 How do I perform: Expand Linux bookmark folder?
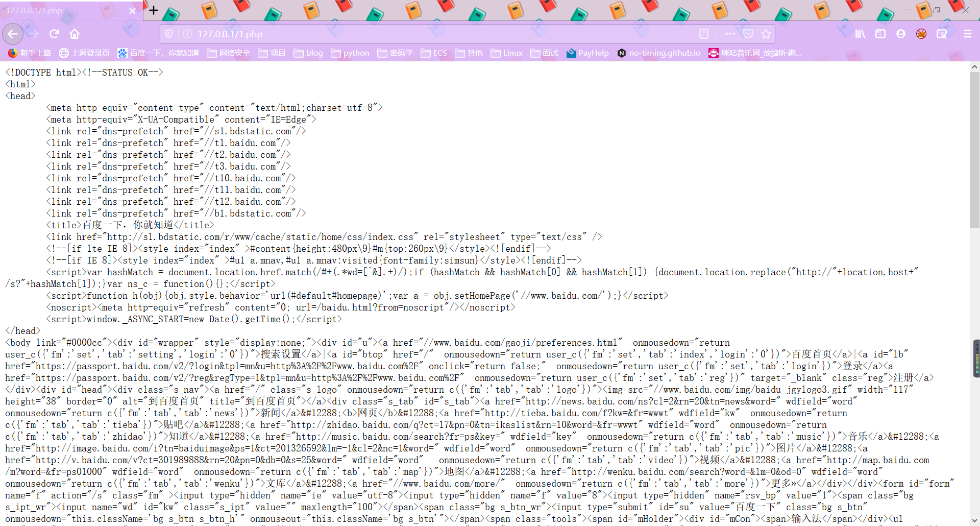click(506, 53)
